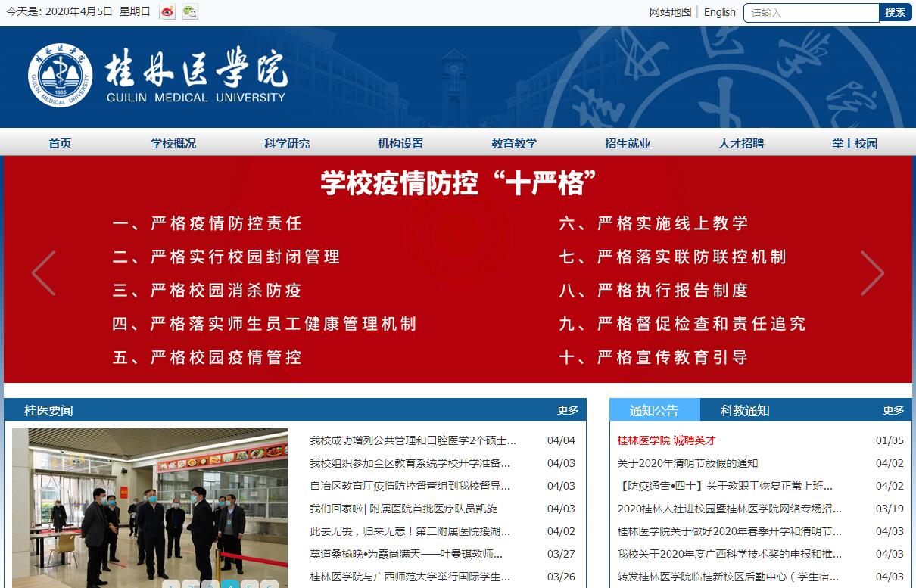Switch to 科教通知 tab
This screenshot has height=588, width=916.
[745, 410]
